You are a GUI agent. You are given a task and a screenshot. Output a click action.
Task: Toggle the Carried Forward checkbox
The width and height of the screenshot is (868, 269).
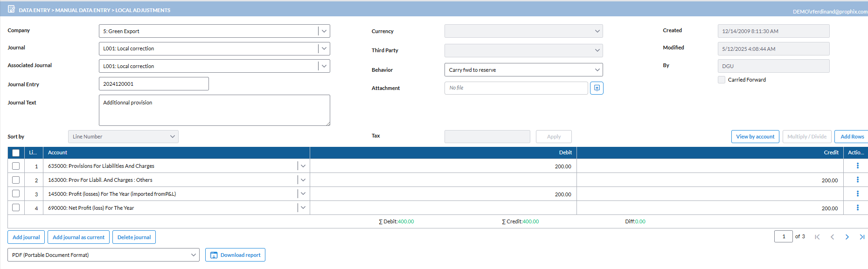coord(722,80)
